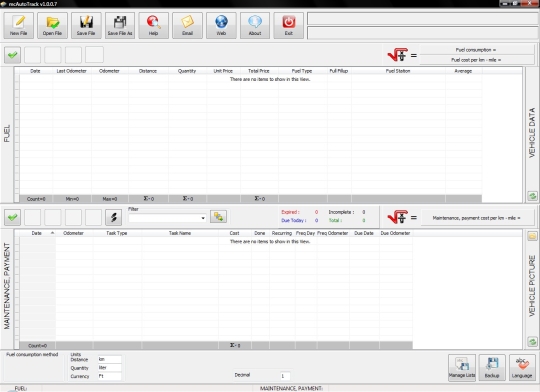Click the icon button beside Filter dropdown

tap(218, 217)
